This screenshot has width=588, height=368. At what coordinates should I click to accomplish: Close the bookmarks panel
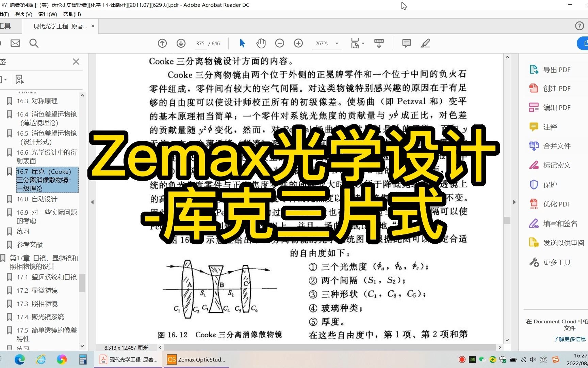click(x=76, y=61)
